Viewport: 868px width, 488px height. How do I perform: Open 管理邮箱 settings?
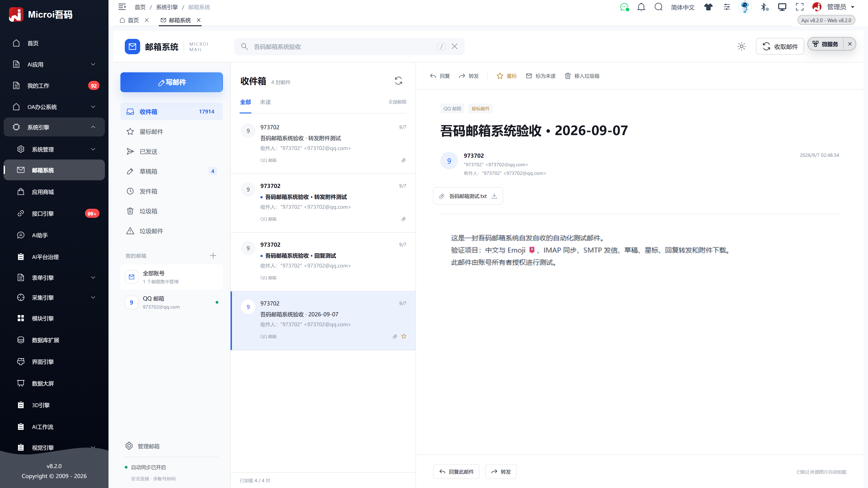point(143,446)
